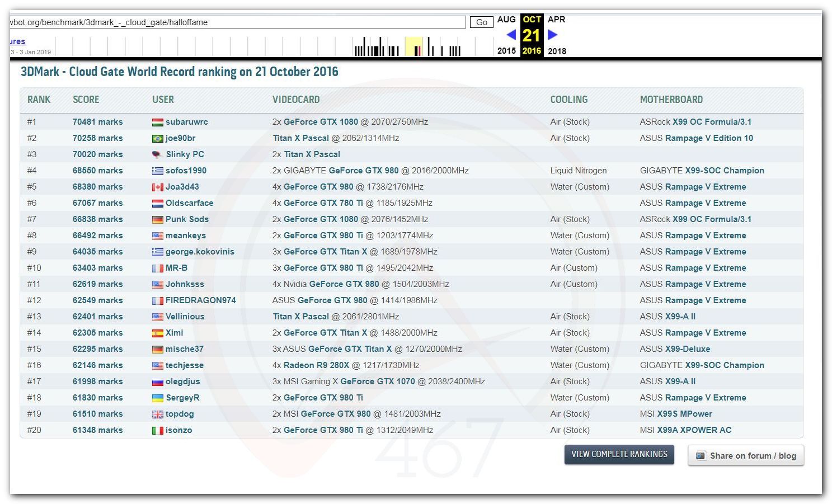Open Rampage V Edition 10 motherboard link
Screen dimensions: 832x504
[709, 138]
